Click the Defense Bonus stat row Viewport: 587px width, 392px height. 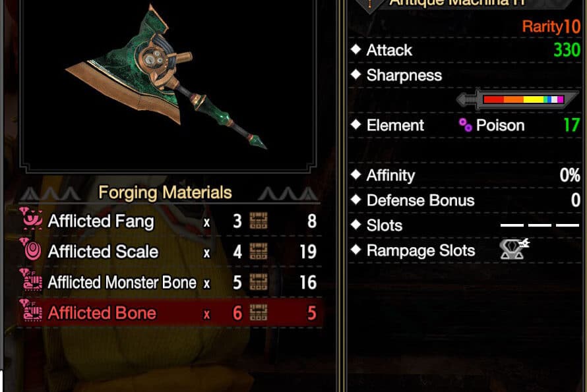(465, 200)
